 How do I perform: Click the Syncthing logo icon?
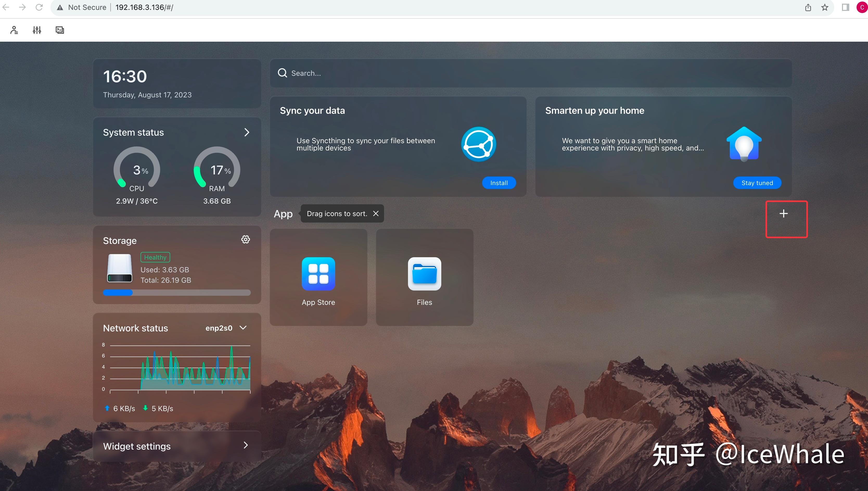pos(478,144)
